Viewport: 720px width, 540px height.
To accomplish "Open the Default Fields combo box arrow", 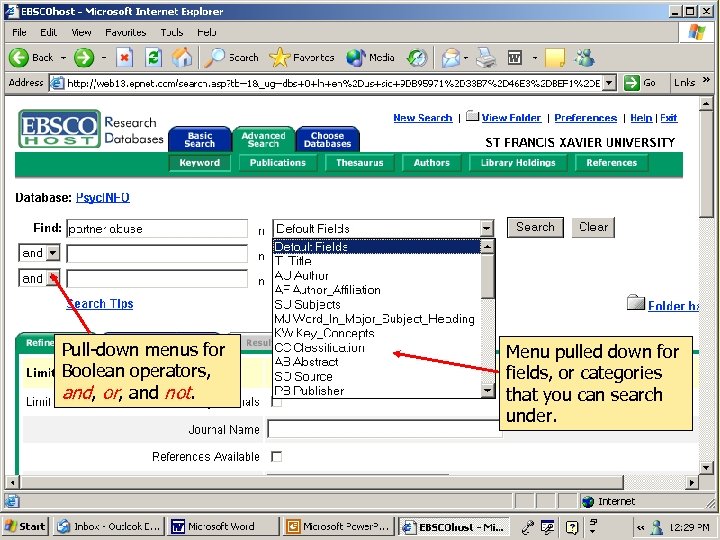I will (x=486, y=228).
